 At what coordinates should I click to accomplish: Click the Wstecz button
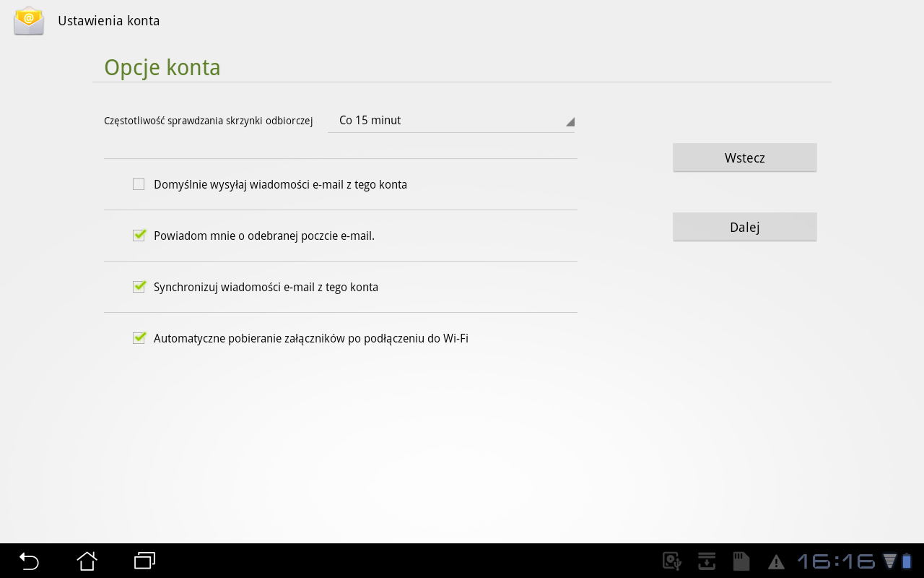[745, 158]
